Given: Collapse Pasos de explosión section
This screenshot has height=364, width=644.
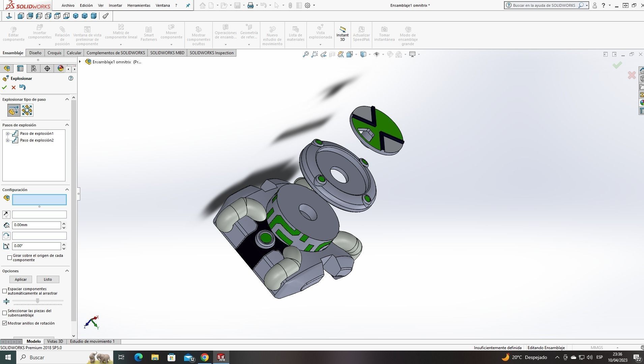Looking at the screenshot, I should 67,125.
